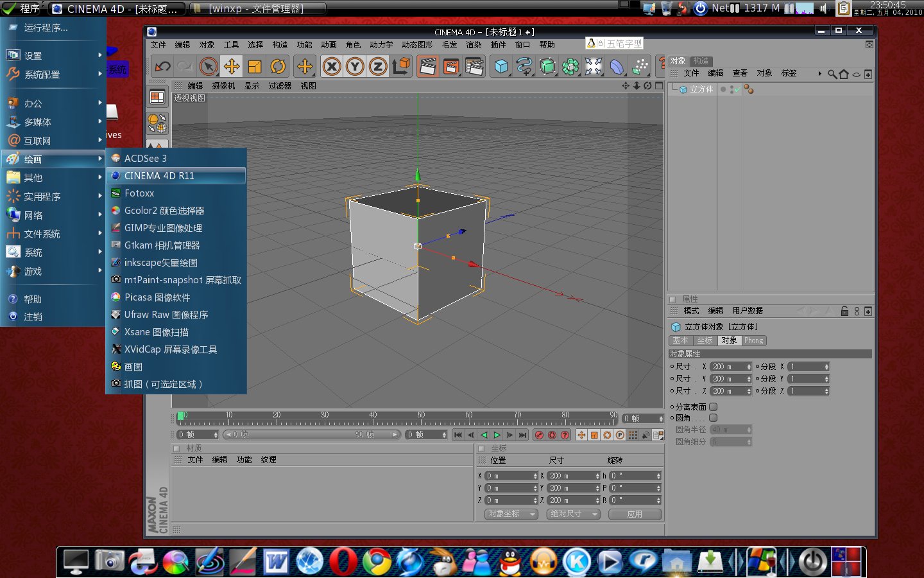924x578 pixels.
Task: Open render settings clapperboard icon
Action: (474, 66)
